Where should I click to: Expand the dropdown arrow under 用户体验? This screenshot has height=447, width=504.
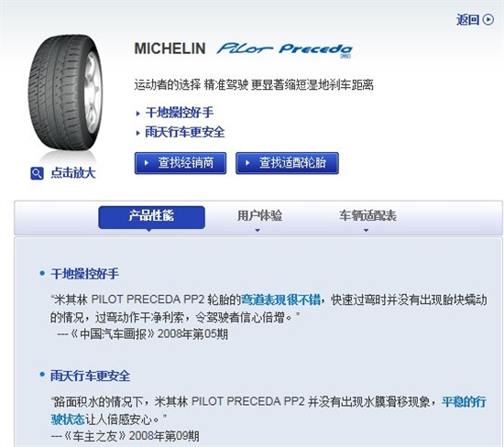pos(257,230)
